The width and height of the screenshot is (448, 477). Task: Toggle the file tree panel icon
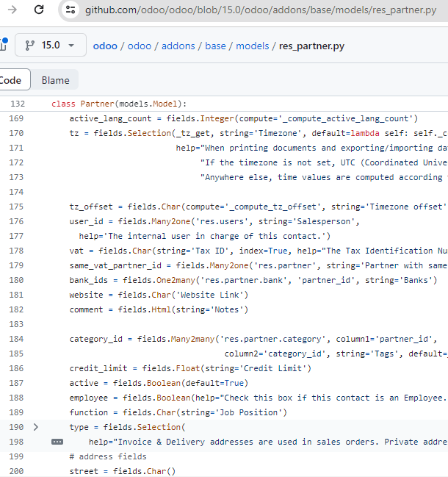pyautogui.click(x=4, y=45)
